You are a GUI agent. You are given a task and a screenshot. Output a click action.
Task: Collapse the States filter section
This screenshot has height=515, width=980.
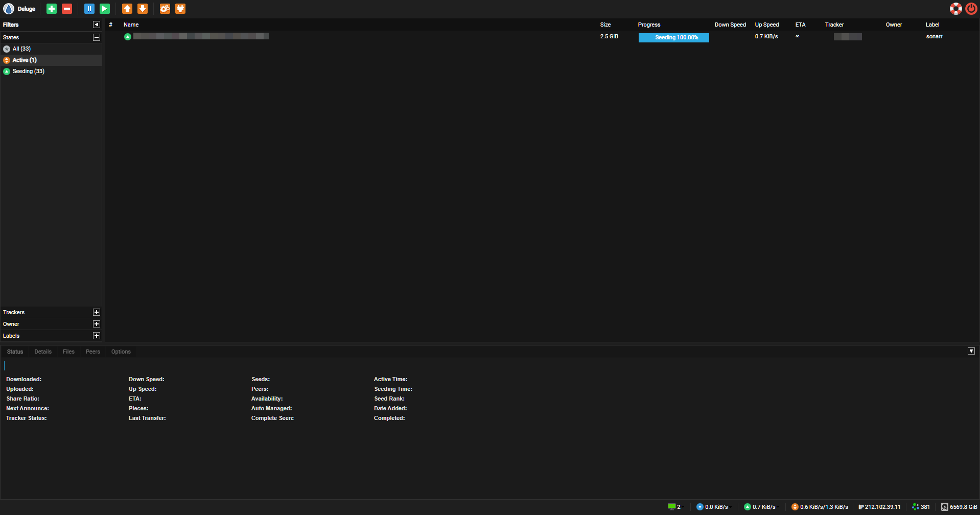pos(96,37)
